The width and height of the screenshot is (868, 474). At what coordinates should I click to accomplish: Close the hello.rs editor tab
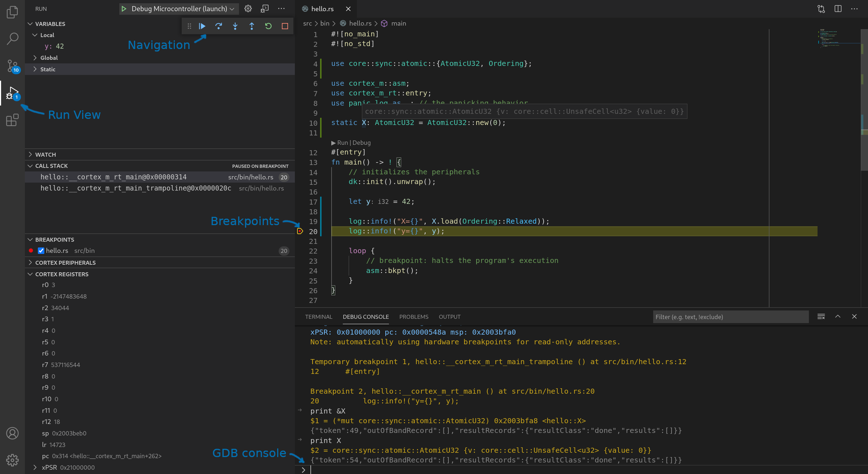348,9
